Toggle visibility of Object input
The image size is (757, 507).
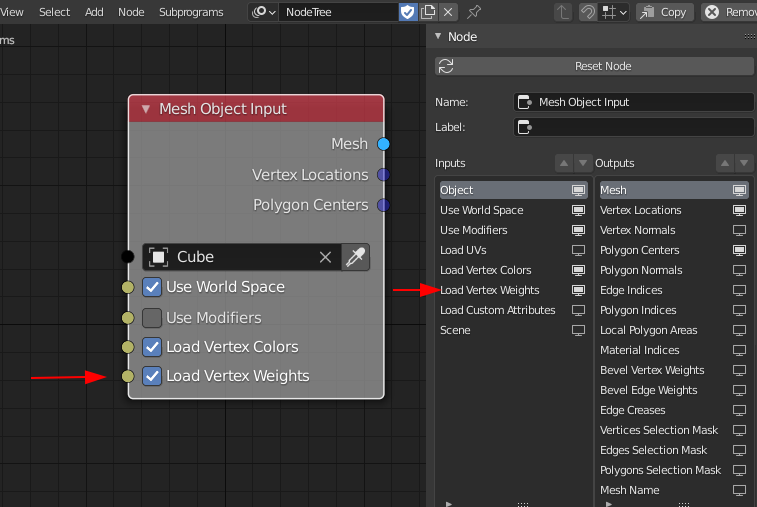[x=578, y=190]
